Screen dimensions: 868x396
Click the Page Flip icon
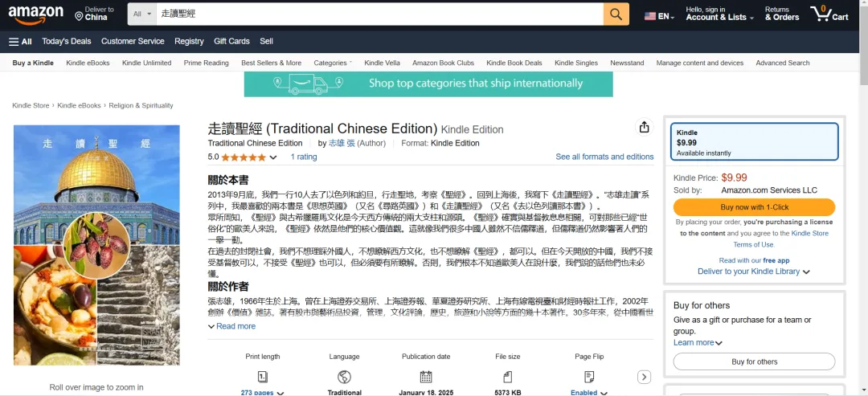[x=590, y=378]
